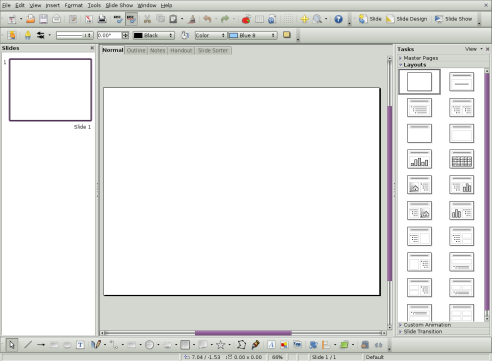Run the Spelling check icon
This screenshot has width=492, height=361.
point(118,19)
